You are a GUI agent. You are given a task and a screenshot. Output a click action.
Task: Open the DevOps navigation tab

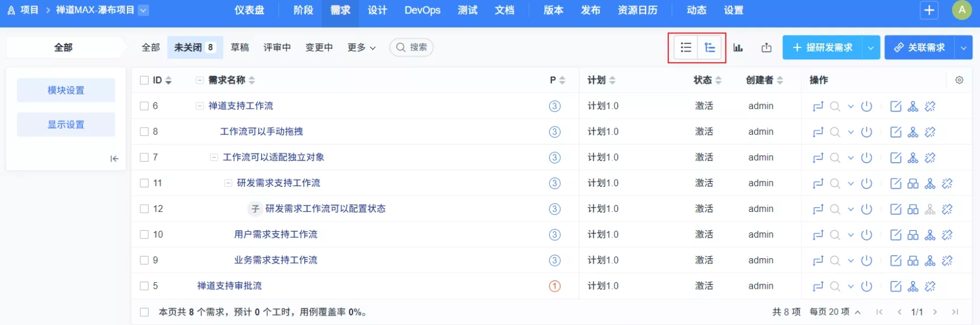coord(423,10)
